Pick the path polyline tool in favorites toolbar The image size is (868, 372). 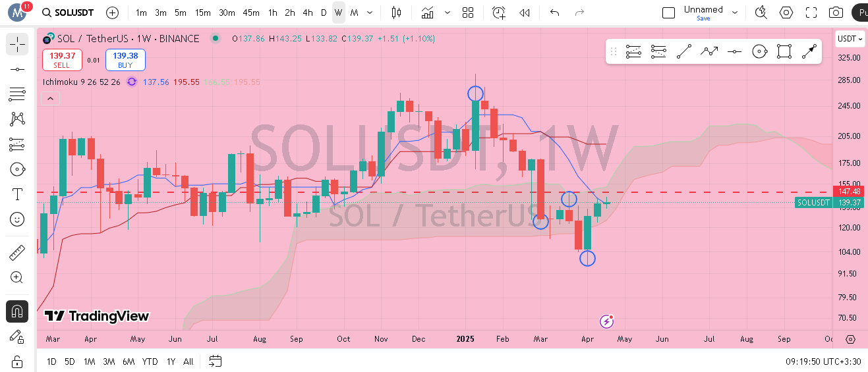[710, 51]
